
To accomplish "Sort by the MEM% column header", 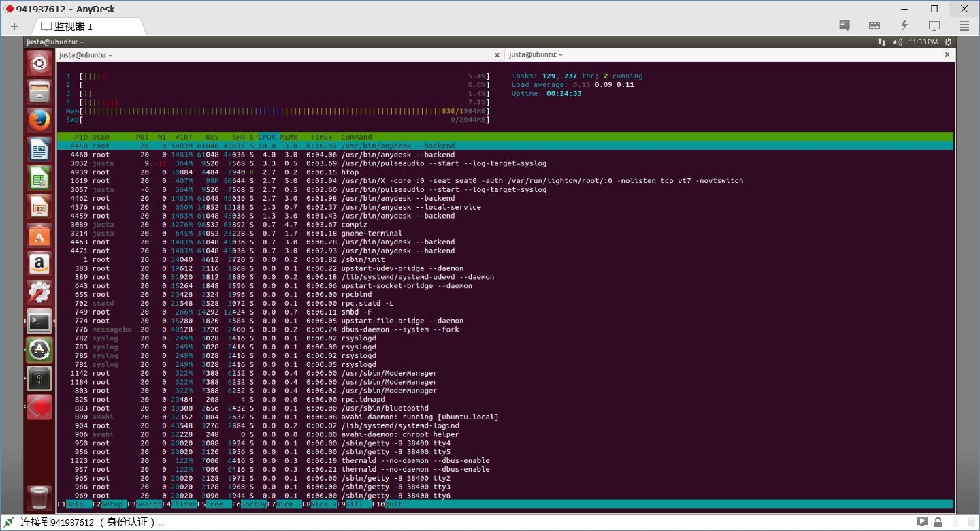I will pos(289,137).
